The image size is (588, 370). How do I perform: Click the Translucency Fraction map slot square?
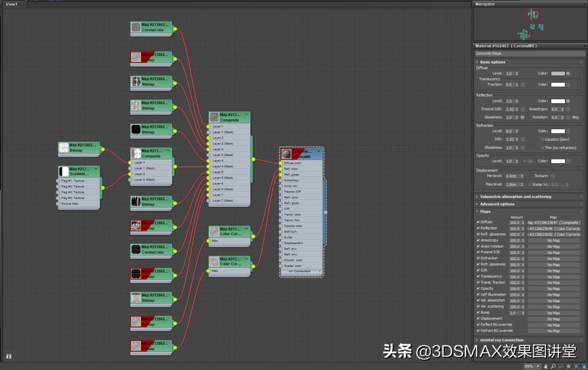point(522,85)
